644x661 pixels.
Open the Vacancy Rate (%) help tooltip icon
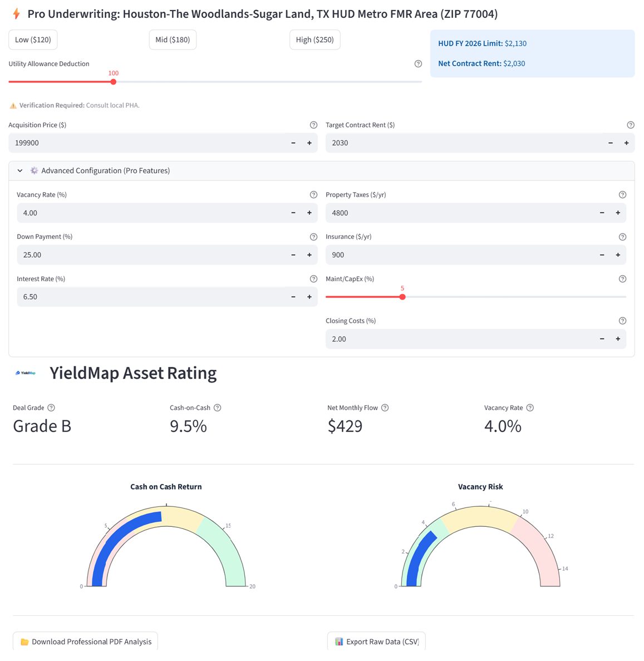tap(313, 195)
